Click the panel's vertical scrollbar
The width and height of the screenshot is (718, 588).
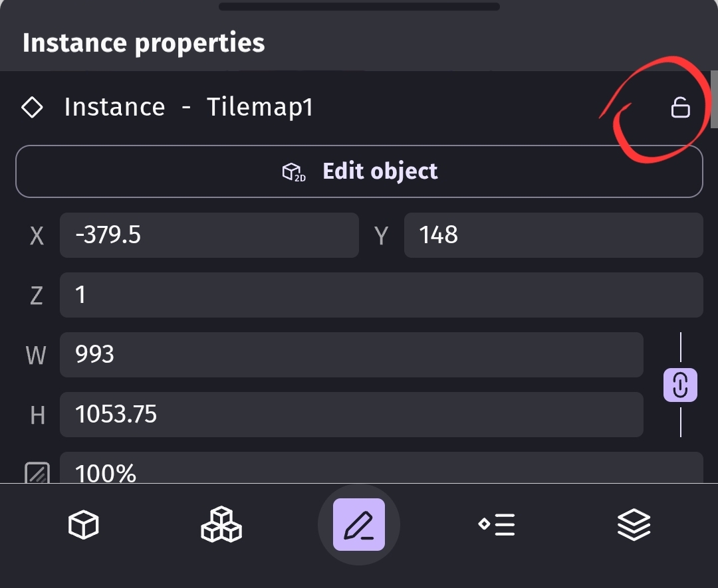coord(714,100)
